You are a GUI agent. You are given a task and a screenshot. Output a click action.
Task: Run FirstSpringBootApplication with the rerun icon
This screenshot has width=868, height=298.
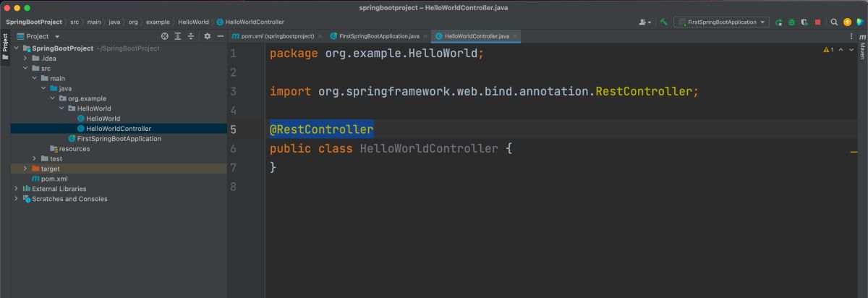click(x=779, y=22)
